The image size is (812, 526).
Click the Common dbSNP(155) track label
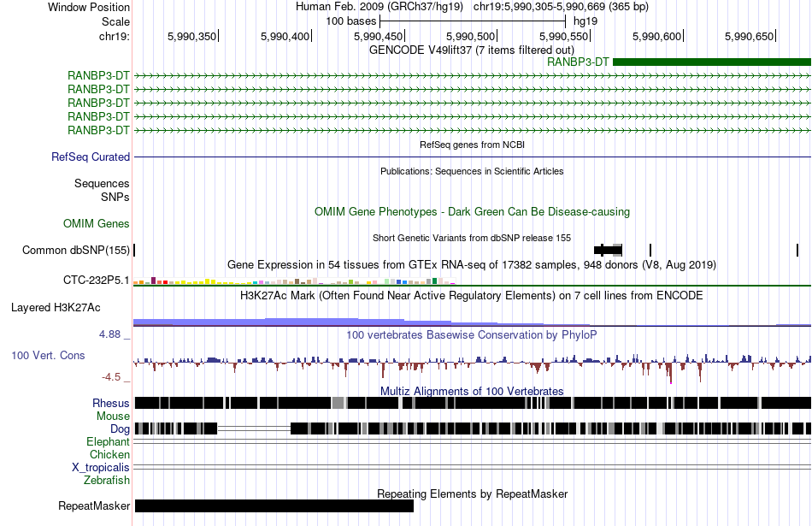pyautogui.click(x=76, y=251)
